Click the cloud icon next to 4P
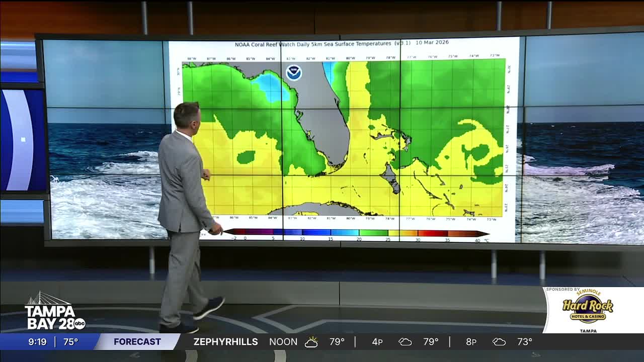This screenshot has height=362, width=644. pyautogui.click(x=405, y=342)
